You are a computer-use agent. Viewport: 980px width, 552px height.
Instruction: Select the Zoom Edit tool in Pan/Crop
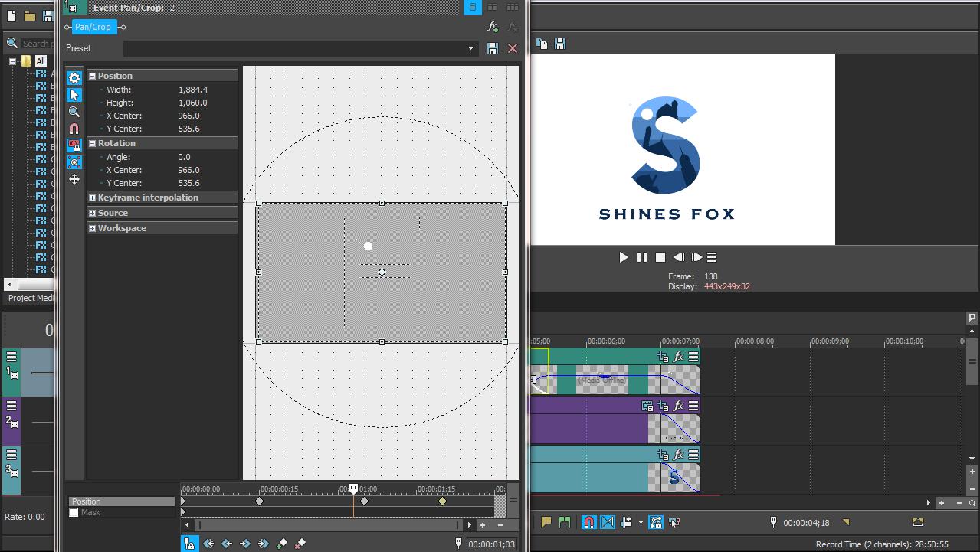(x=74, y=111)
